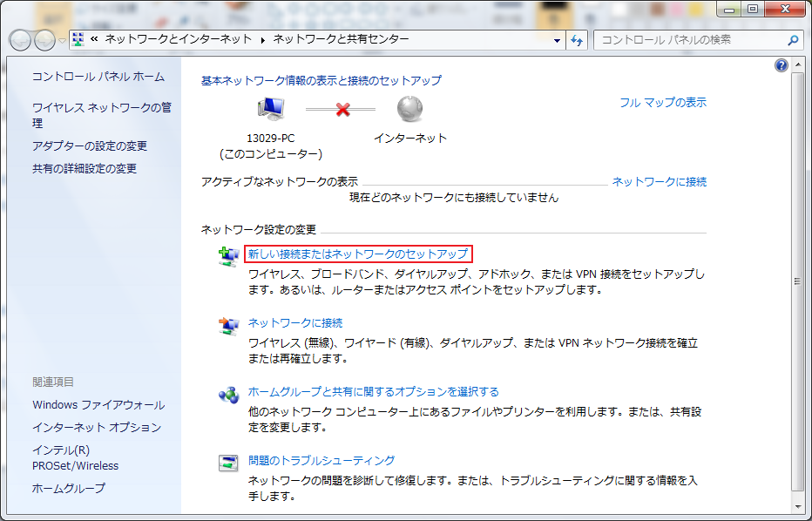Image resolution: width=812 pixels, height=521 pixels.
Task: Click the computer icon for 13029-PC
Action: tap(271, 109)
